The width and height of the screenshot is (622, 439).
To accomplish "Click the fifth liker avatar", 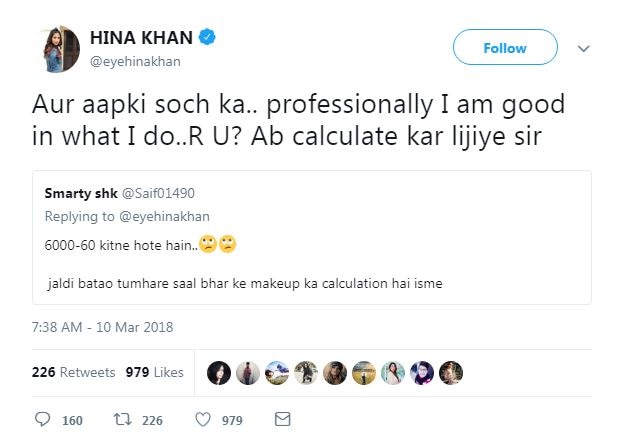I will (x=335, y=373).
